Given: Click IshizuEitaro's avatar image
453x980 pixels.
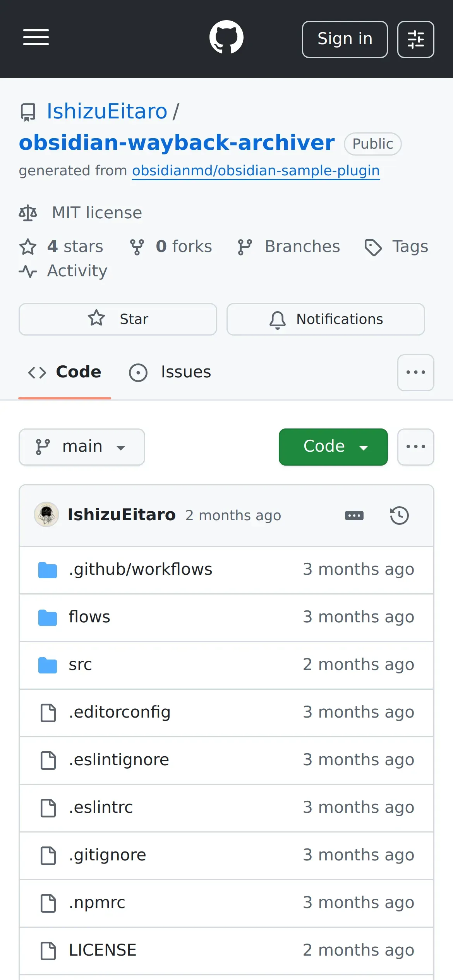Looking at the screenshot, I should pyautogui.click(x=46, y=515).
